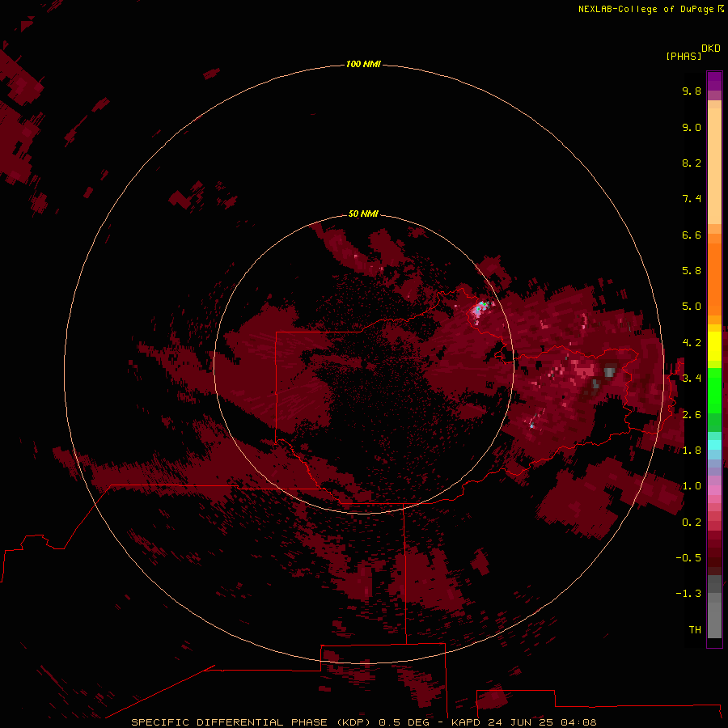Click the 1.0 color scale value

(692, 486)
